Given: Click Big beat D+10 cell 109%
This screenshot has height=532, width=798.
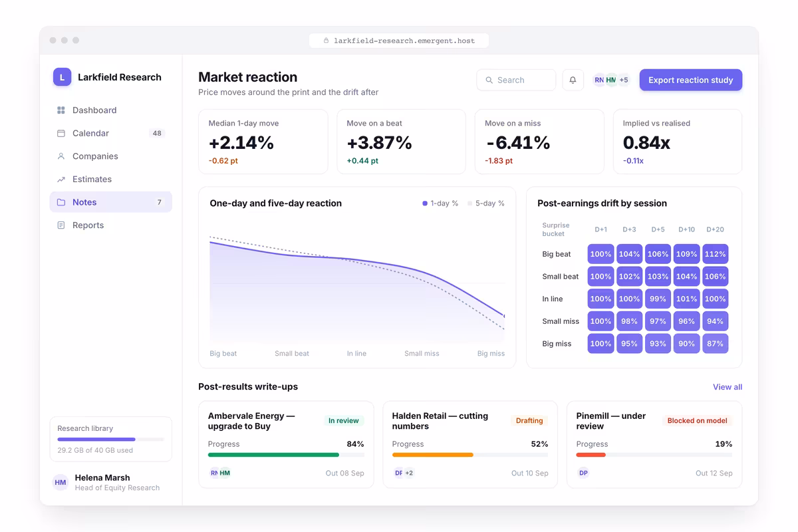Looking at the screenshot, I should pos(686,254).
